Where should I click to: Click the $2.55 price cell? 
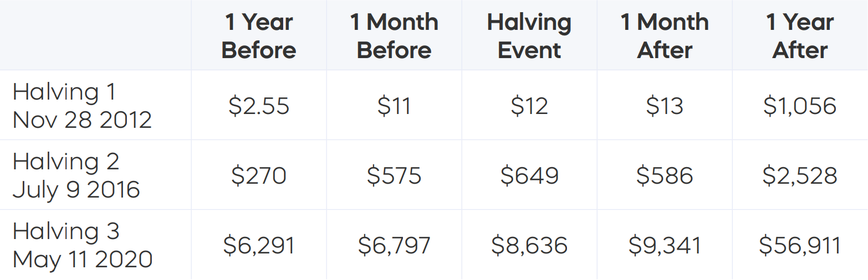[x=259, y=106]
